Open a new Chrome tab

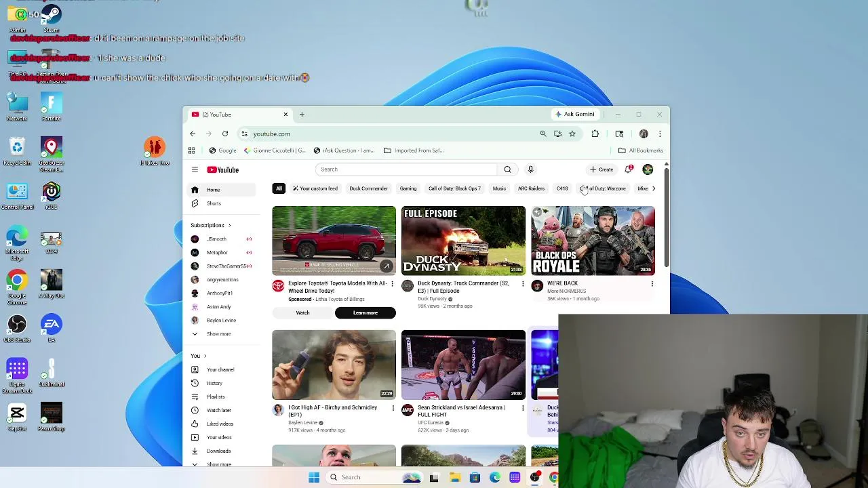coord(302,115)
